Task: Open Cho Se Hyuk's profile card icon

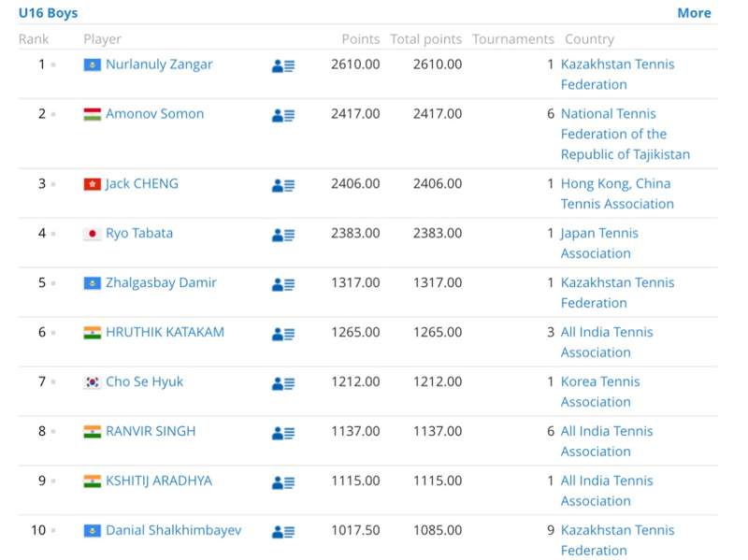Action: tap(283, 383)
